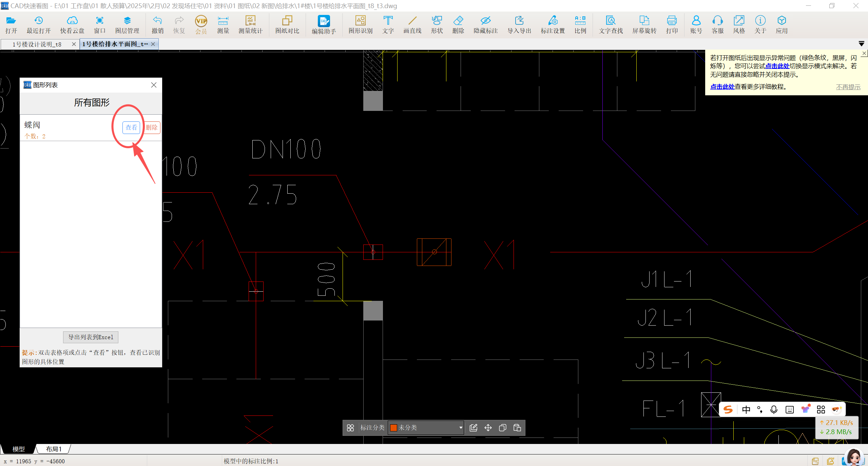The width and height of the screenshot is (868, 466).
Task: Click the copy annotation icon
Action: pyautogui.click(x=502, y=428)
